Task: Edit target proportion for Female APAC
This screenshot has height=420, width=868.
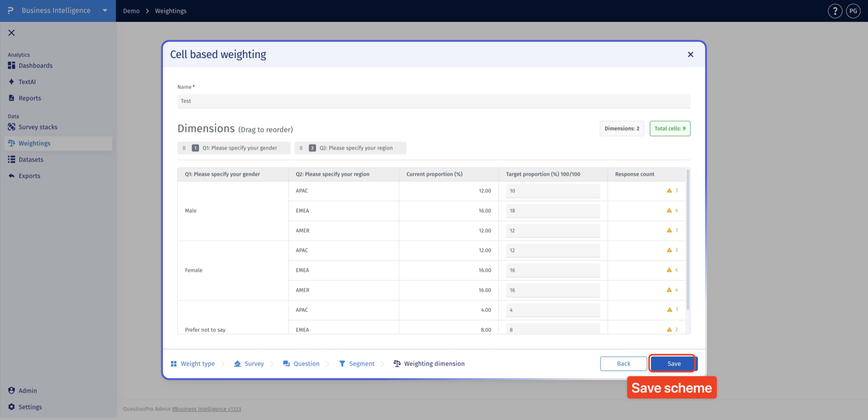Action: 553,250
